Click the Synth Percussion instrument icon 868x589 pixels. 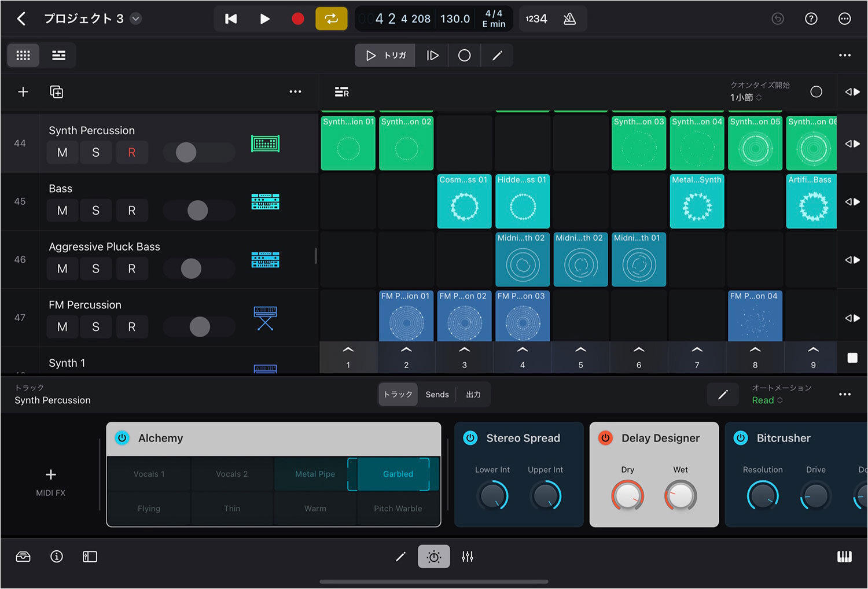click(x=265, y=143)
